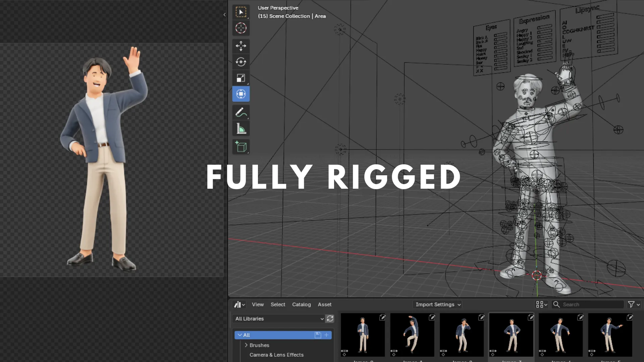Screen dimensions: 644x362
Task: Open the display mode grid dropdown
Action: click(542, 304)
